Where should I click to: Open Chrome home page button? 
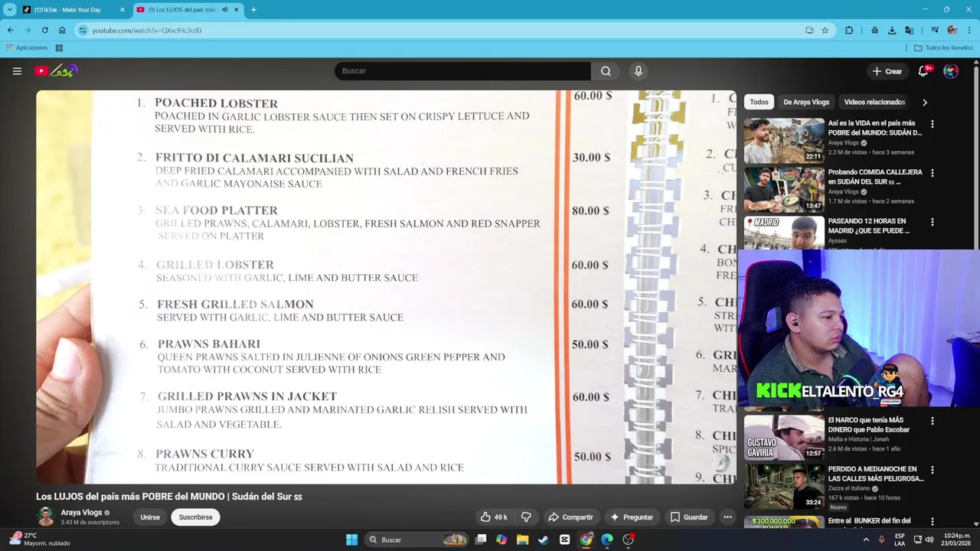pos(62,31)
